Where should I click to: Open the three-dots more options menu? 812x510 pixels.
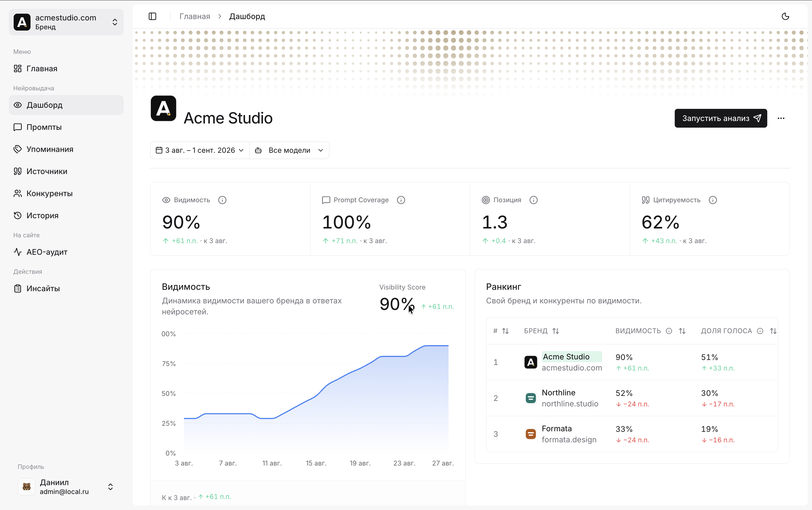click(781, 119)
